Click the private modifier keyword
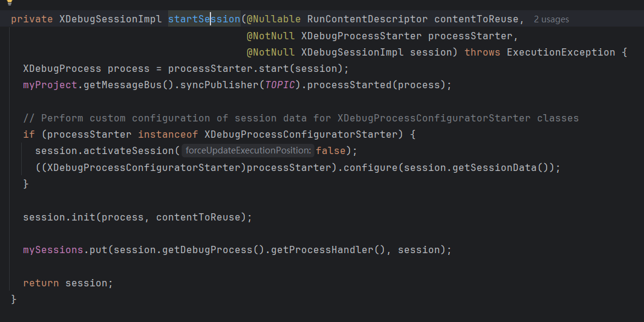This screenshot has height=322, width=644. pyautogui.click(x=32, y=19)
